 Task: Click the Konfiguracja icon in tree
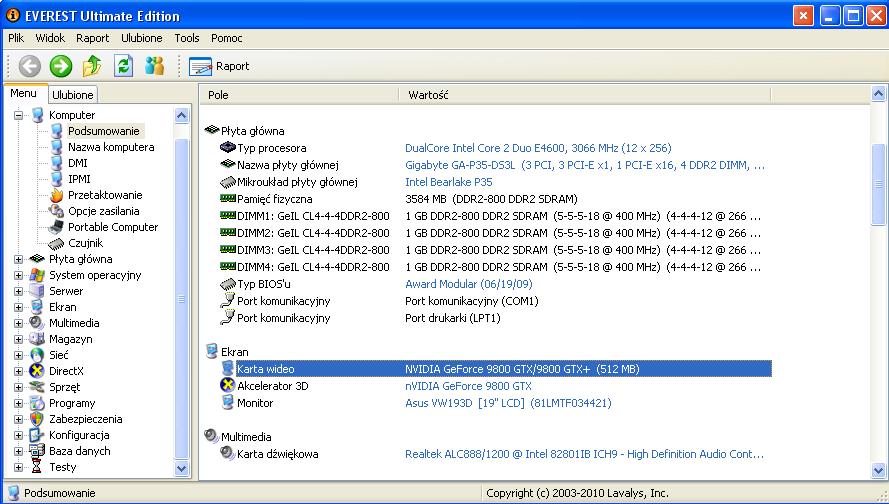37,435
